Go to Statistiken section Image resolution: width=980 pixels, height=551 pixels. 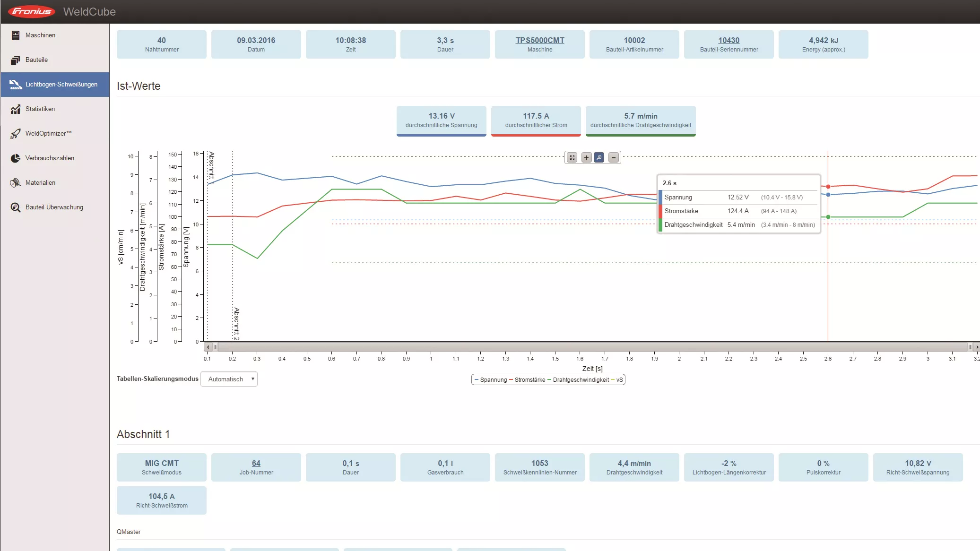click(55, 109)
